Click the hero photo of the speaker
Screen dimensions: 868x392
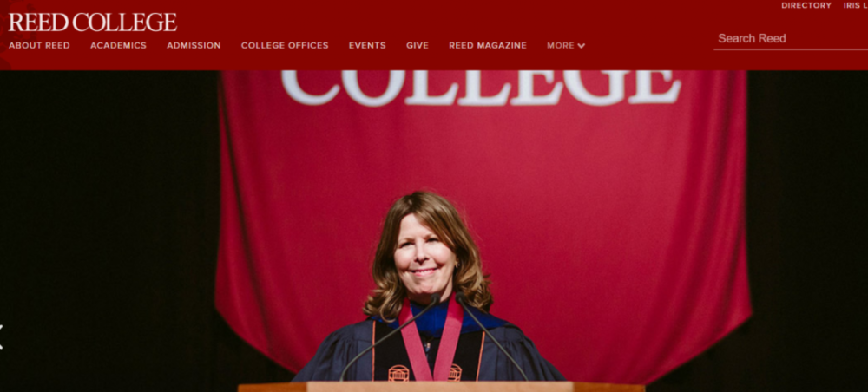[x=434, y=231]
